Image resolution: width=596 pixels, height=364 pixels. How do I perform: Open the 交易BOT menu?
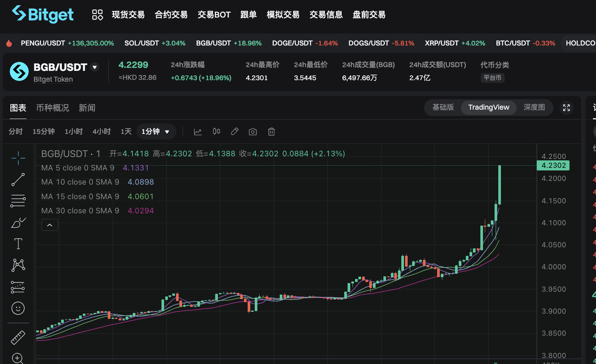tap(214, 15)
